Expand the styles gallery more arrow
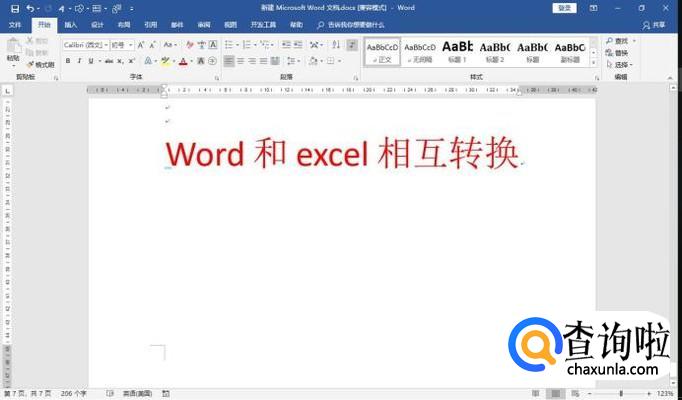This screenshot has width=682, height=400. click(x=593, y=63)
